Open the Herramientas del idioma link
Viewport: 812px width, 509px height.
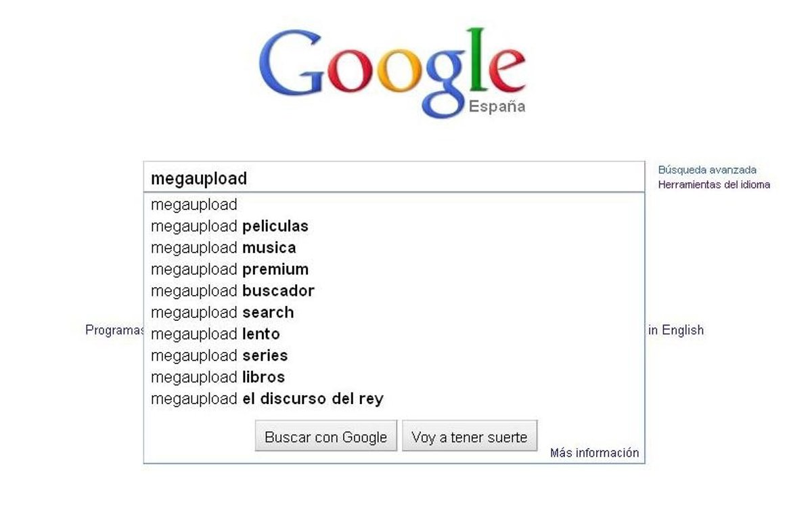[714, 184]
